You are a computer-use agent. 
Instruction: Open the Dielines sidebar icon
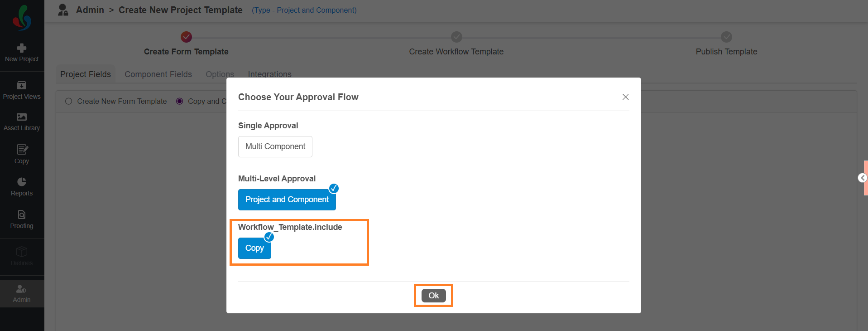point(22,252)
